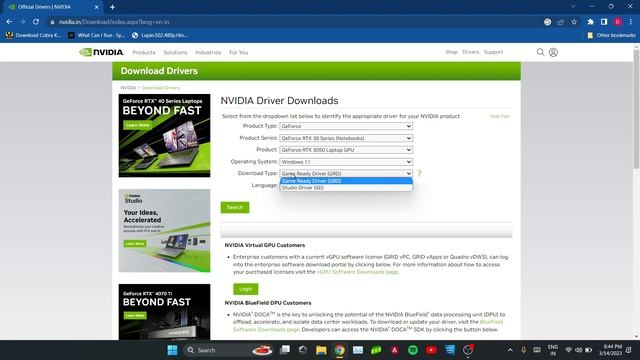Select Game Ready Driver (GRD) option
The width and height of the screenshot is (640, 360).
point(346,181)
